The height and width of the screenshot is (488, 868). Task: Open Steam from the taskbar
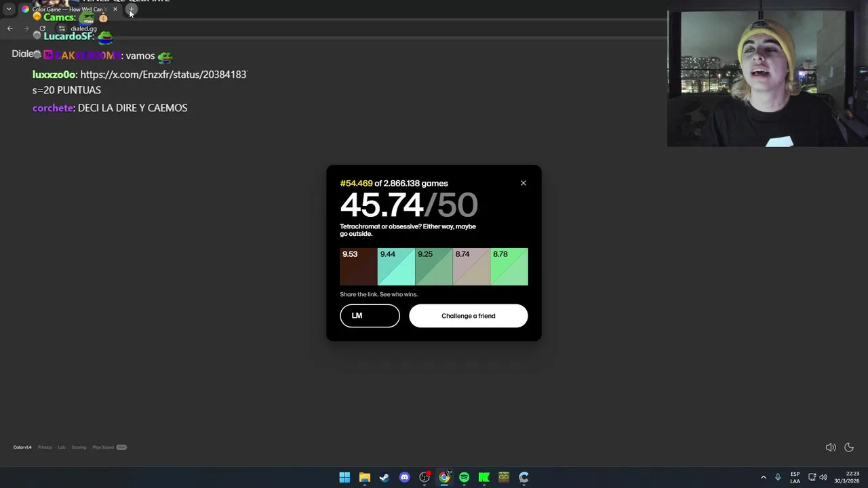pyautogui.click(x=384, y=477)
